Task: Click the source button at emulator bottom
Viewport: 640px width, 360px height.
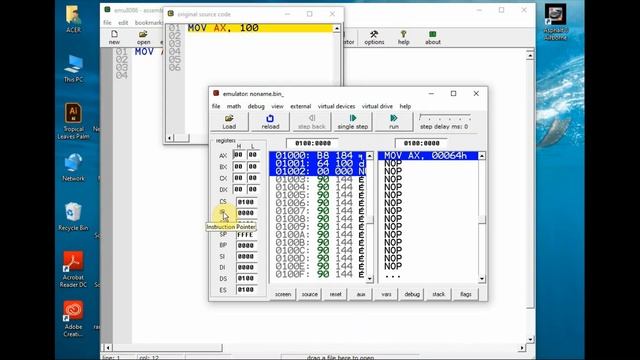Action: click(x=309, y=294)
